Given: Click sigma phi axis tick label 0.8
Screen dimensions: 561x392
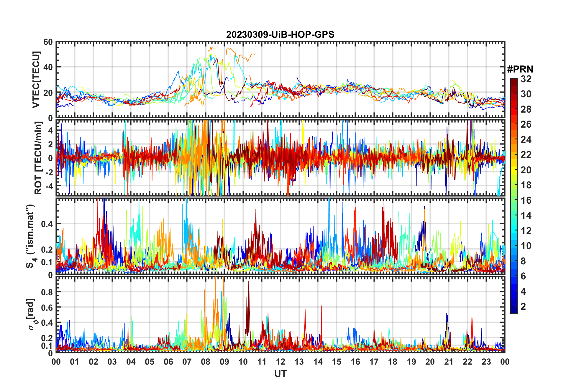Looking at the screenshot, I should [47, 292].
